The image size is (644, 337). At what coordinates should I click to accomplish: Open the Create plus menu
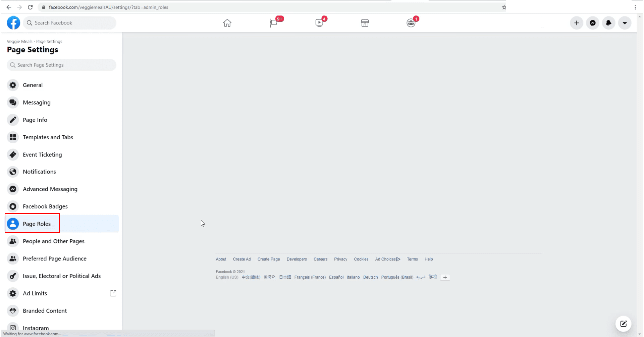coord(576,23)
